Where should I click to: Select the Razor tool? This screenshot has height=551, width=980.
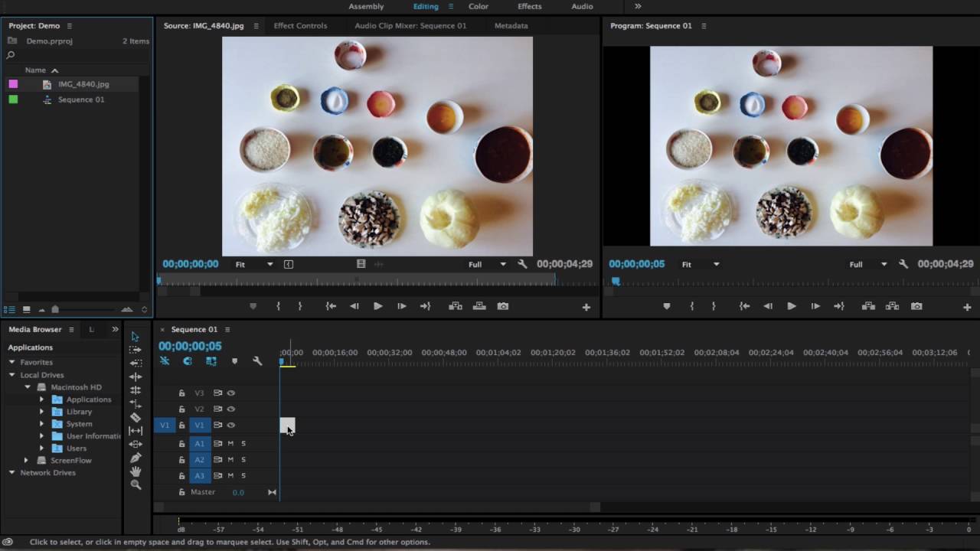pyautogui.click(x=136, y=417)
